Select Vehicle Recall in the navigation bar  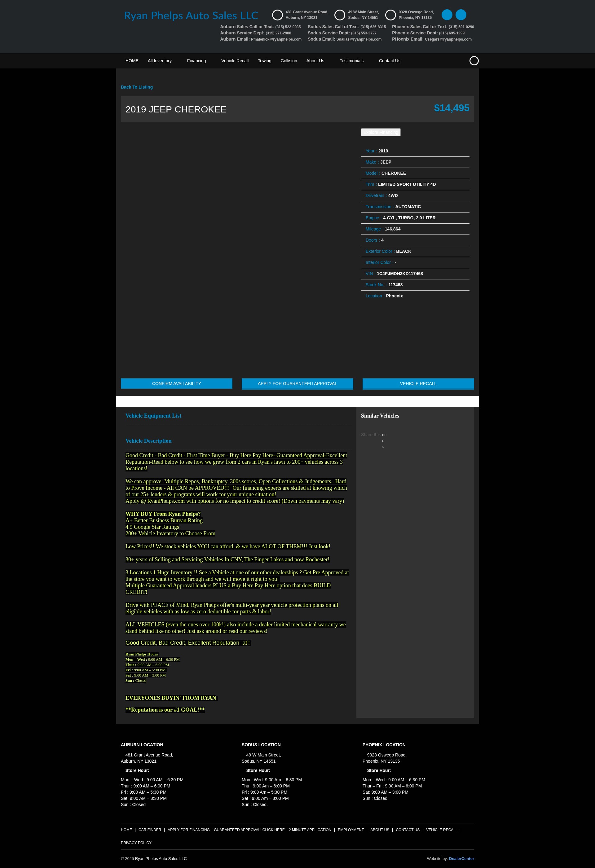[235, 61]
